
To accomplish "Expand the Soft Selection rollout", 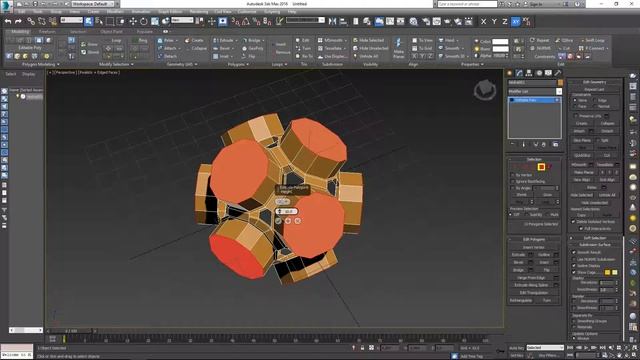I will click(595, 238).
